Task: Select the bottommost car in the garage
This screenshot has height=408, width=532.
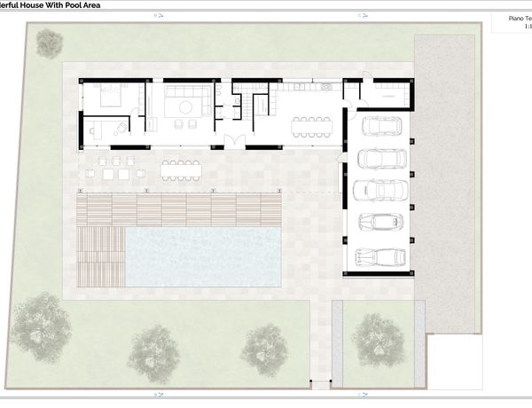Action: [x=380, y=257]
